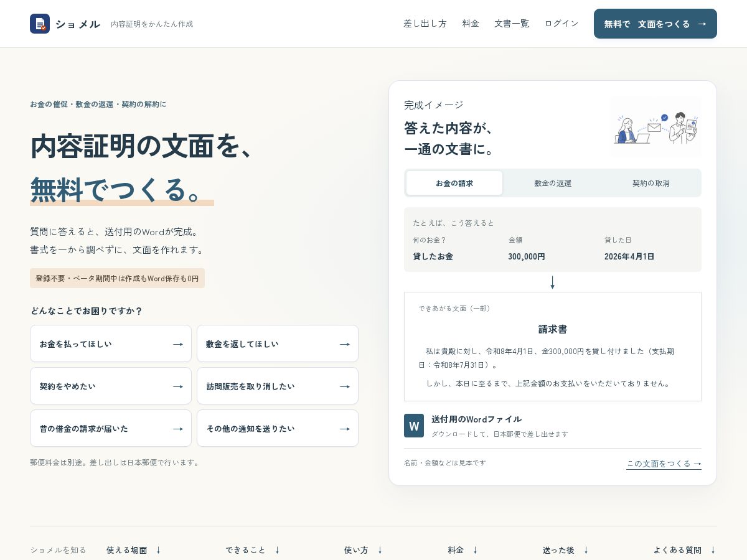Click the 2026年4月1日 date value

click(x=629, y=256)
